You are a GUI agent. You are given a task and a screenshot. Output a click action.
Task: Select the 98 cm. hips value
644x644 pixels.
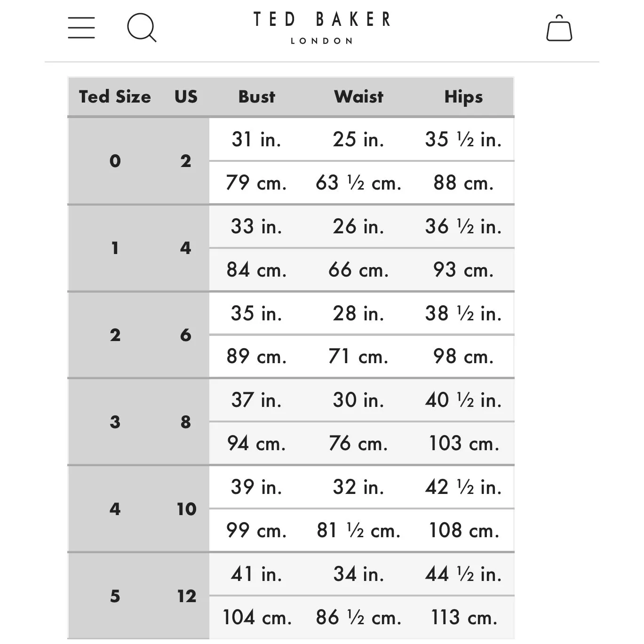pos(463,357)
